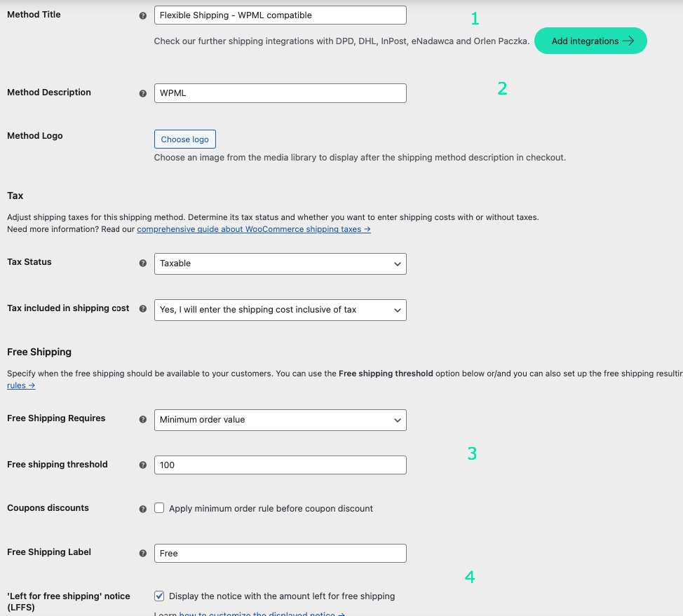Click the help icon beside Method Description
Image resolution: width=683 pixels, height=616 pixels.
142,93
